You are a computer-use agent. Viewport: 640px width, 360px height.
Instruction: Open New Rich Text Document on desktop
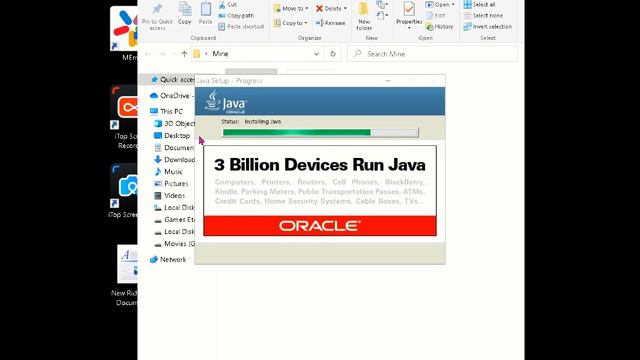125,276
